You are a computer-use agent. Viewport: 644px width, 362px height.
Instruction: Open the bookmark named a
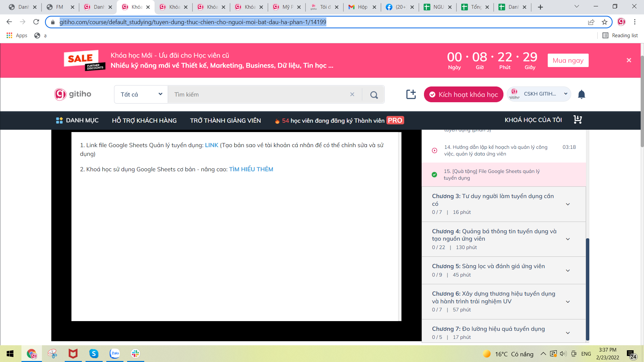[x=41, y=36]
